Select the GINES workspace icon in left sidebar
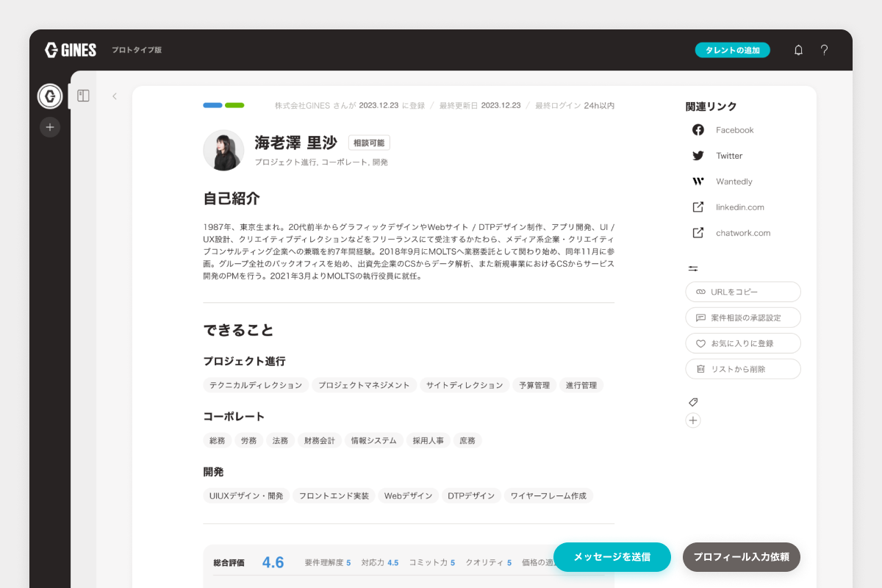 pyautogui.click(x=49, y=96)
